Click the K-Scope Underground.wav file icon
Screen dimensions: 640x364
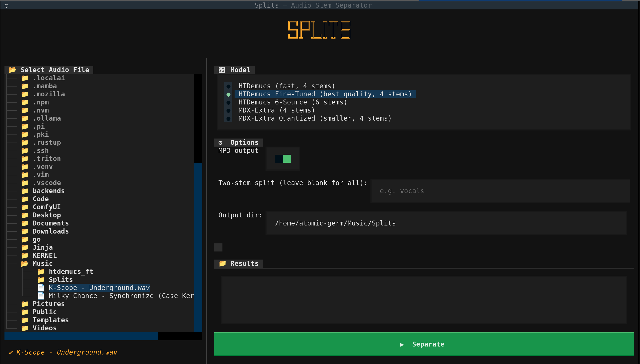[x=41, y=288]
